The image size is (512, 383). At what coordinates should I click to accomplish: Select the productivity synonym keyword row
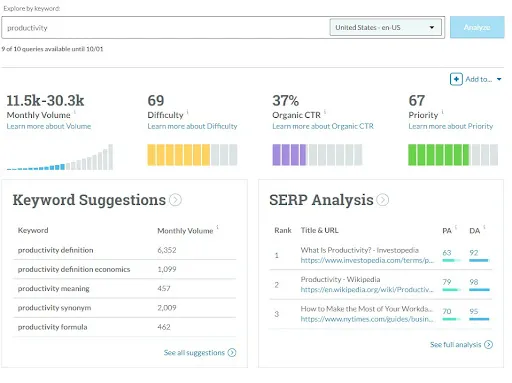pos(125,308)
